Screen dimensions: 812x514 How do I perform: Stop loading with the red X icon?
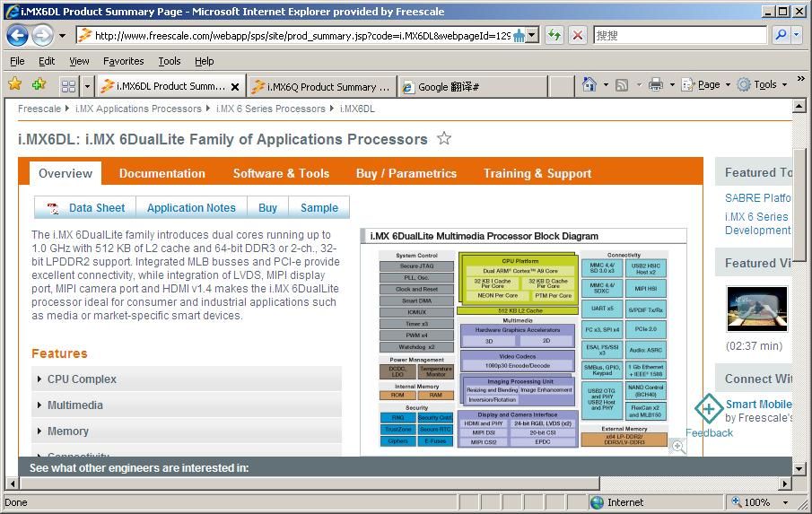(578, 35)
